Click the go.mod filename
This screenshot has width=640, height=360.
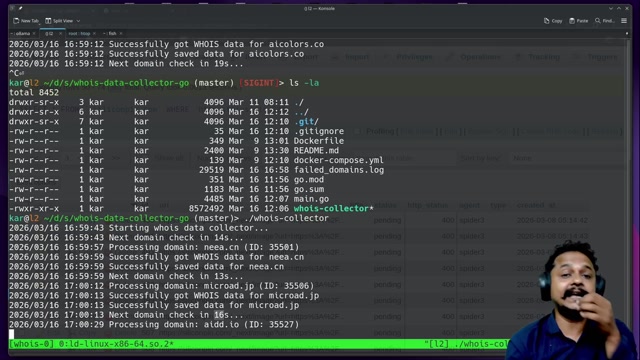click(x=309, y=180)
